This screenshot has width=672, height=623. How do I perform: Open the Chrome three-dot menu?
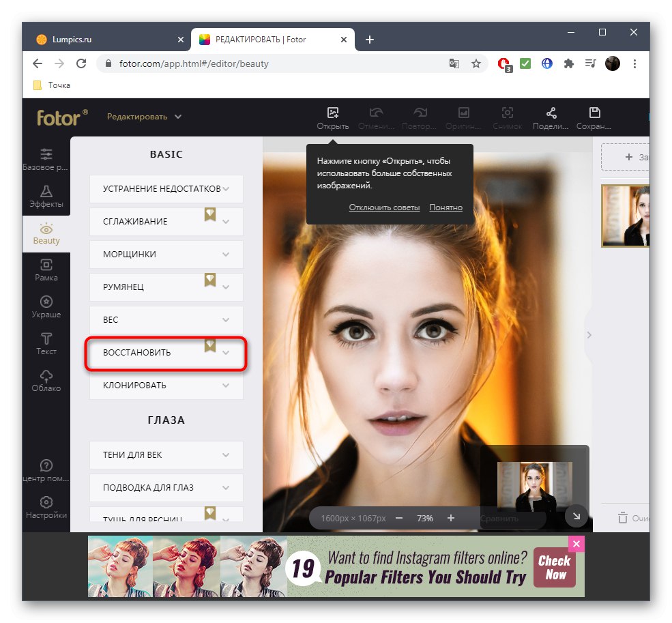[634, 64]
